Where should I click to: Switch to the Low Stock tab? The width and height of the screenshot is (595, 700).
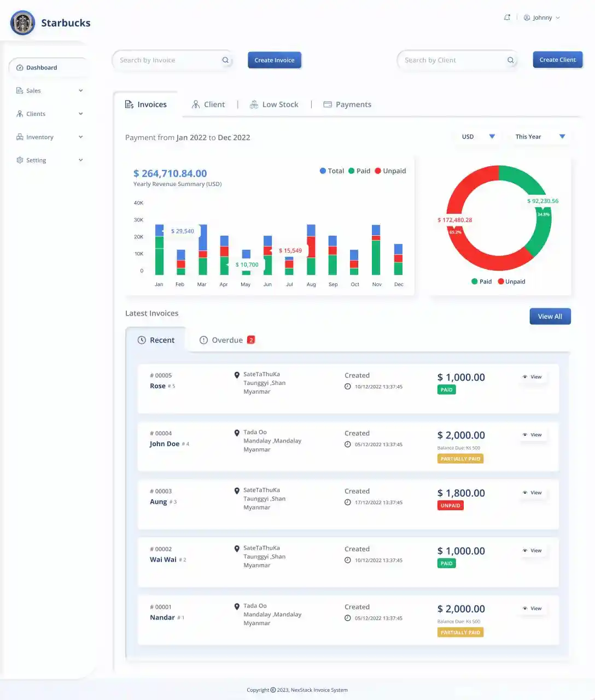point(274,104)
